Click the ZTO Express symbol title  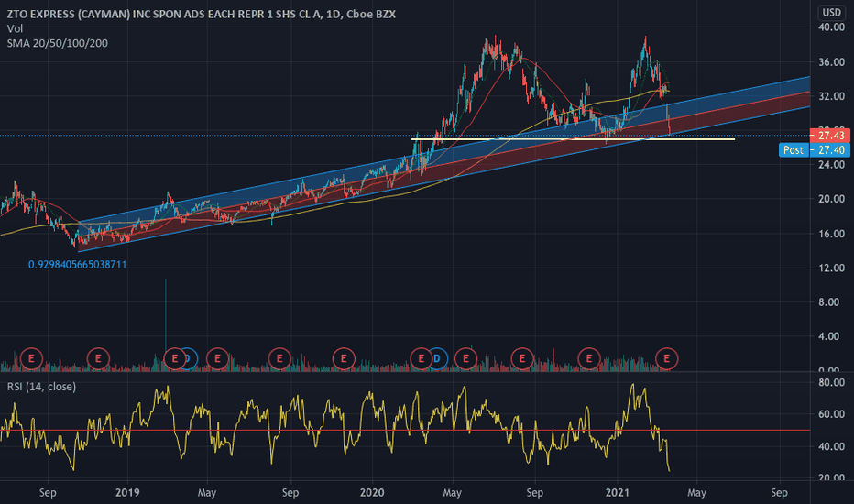[x=201, y=14]
